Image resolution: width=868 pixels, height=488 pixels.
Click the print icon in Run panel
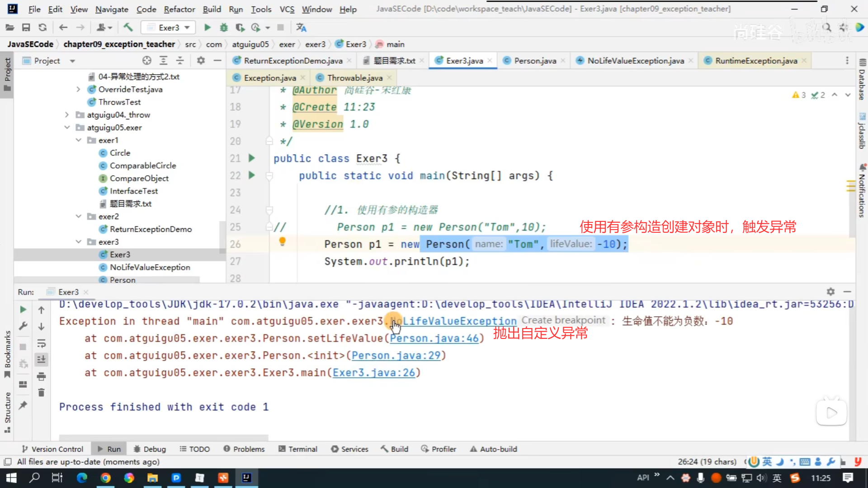(x=41, y=376)
